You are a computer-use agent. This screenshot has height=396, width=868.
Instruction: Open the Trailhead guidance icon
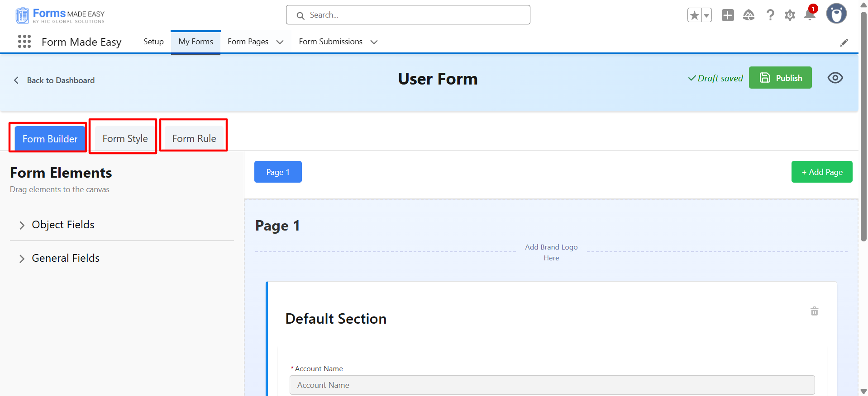coord(749,15)
